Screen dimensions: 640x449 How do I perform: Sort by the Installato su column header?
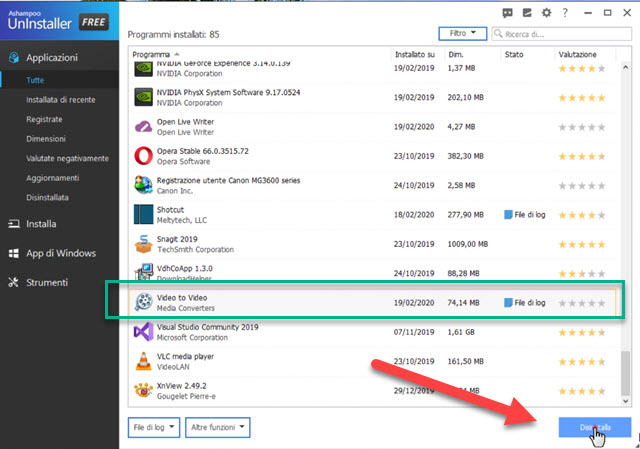click(x=415, y=54)
